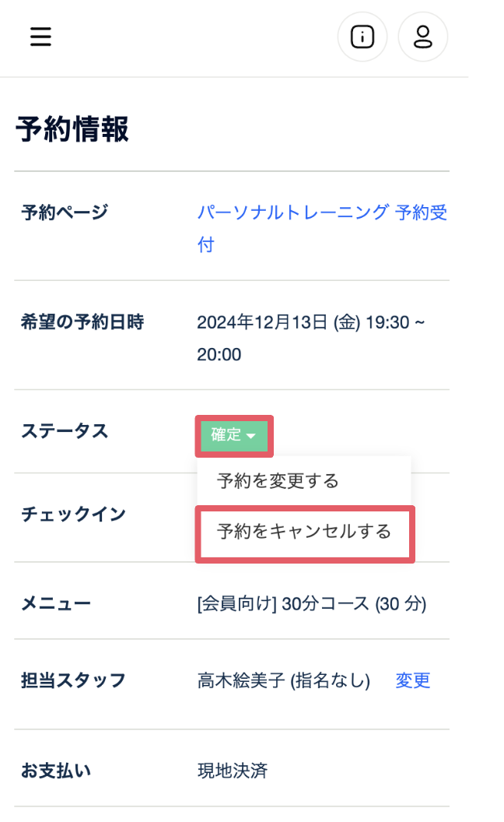The width and height of the screenshot is (504, 822).
Task: Click the [会員向け] 30分コース menu value
Action: 312,603
